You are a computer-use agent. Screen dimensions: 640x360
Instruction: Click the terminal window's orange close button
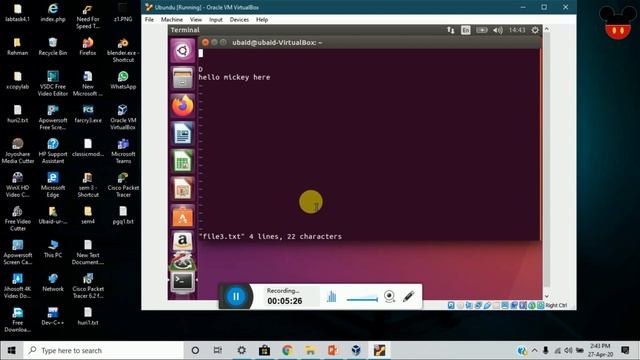click(205, 42)
